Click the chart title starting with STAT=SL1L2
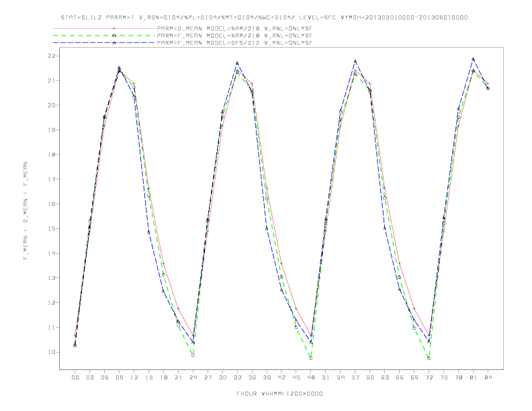The image size is (532, 411). (264, 17)
